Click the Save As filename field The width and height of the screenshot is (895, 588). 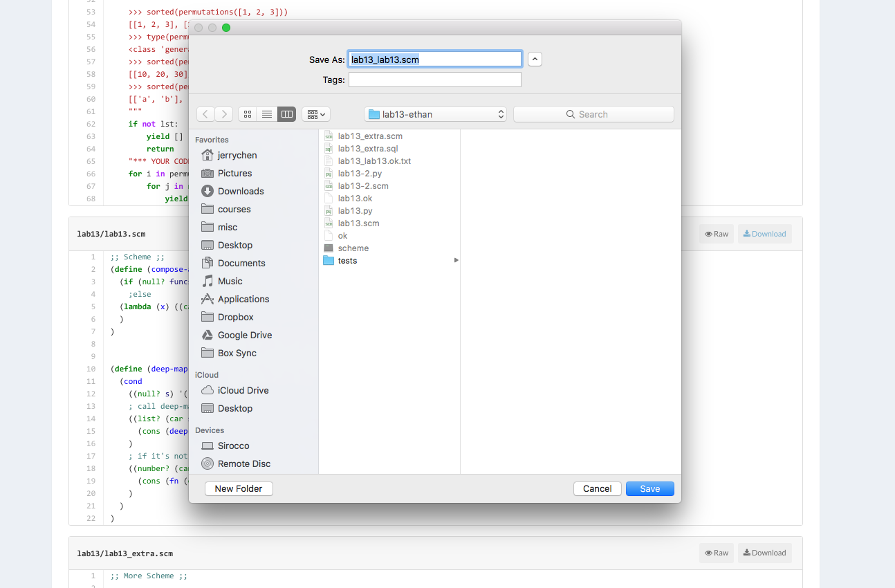pyautogui.click(x=434, y=59)
